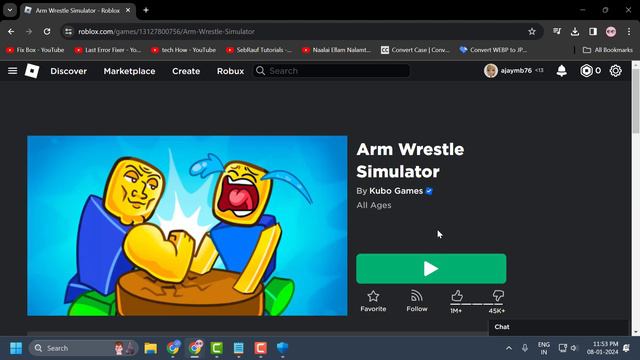Open the SebRauf Tutorials bookmark
Image resolution: width=640 pixels, height=360 pixels.
259,50
